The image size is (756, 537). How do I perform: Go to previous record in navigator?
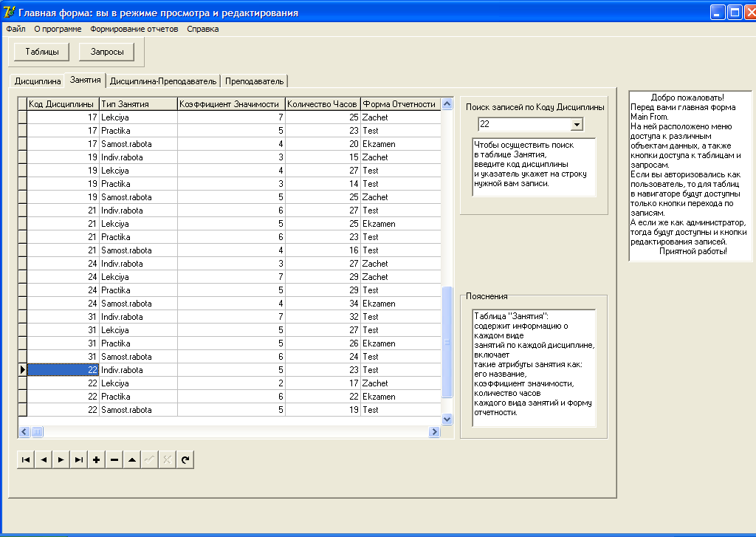(x=44, y=459)
